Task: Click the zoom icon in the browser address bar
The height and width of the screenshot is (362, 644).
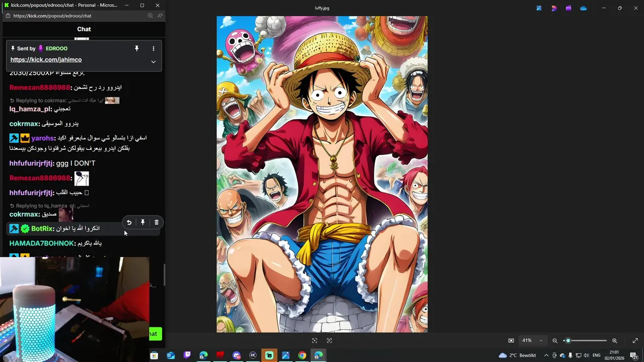Action: tap(150, 16)
